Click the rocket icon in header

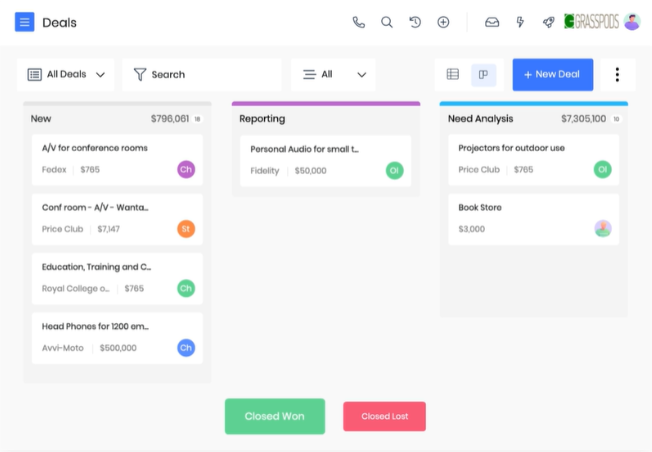[548, 22]
